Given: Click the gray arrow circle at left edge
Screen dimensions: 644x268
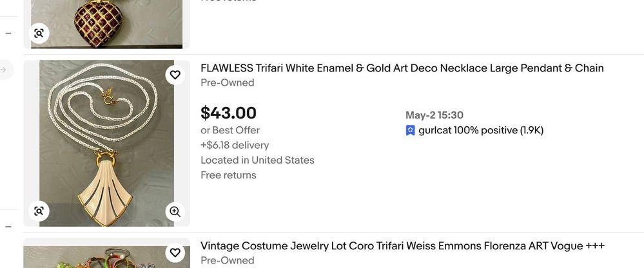Looking at the screenshot, I should [x=4, y=70].
